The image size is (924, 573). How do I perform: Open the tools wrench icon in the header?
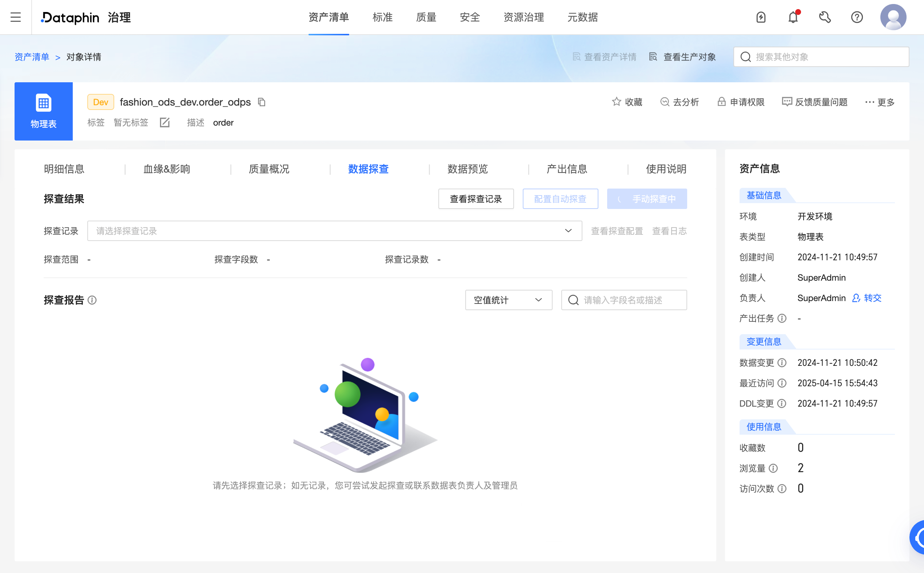825,17
